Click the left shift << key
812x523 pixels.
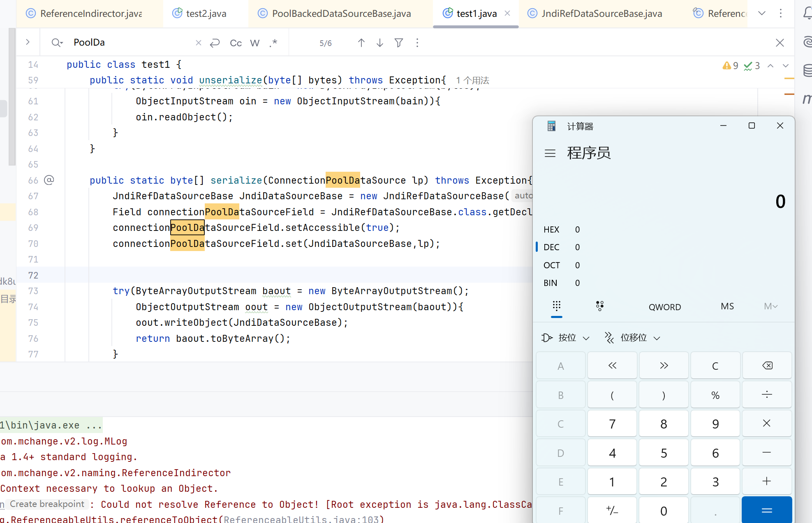pyautogui.click(x=612, y=366)
